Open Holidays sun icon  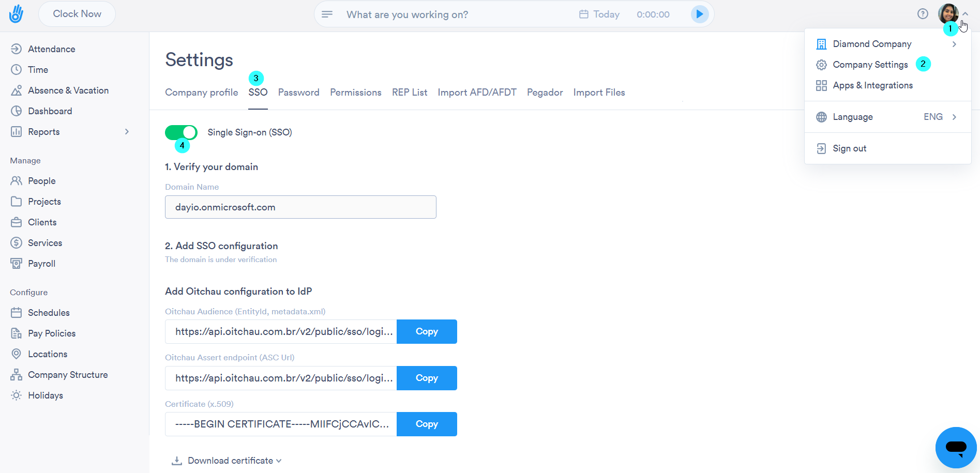(17, 395)
